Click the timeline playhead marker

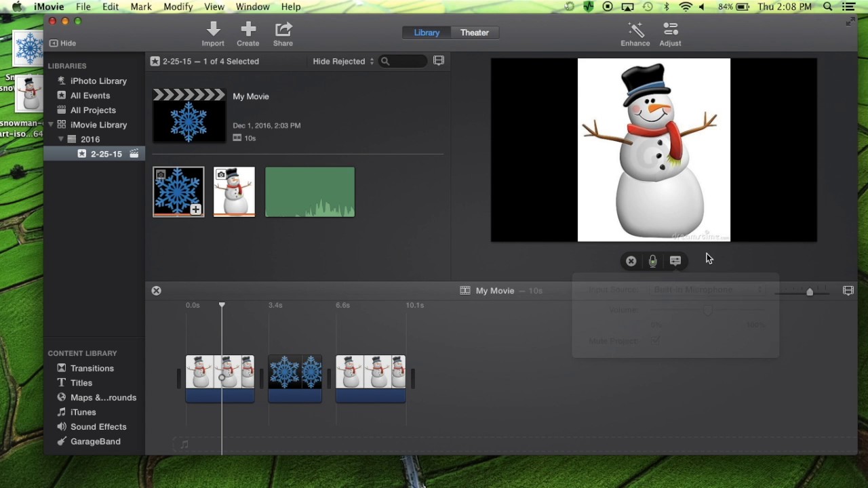[x=222, y=305]
